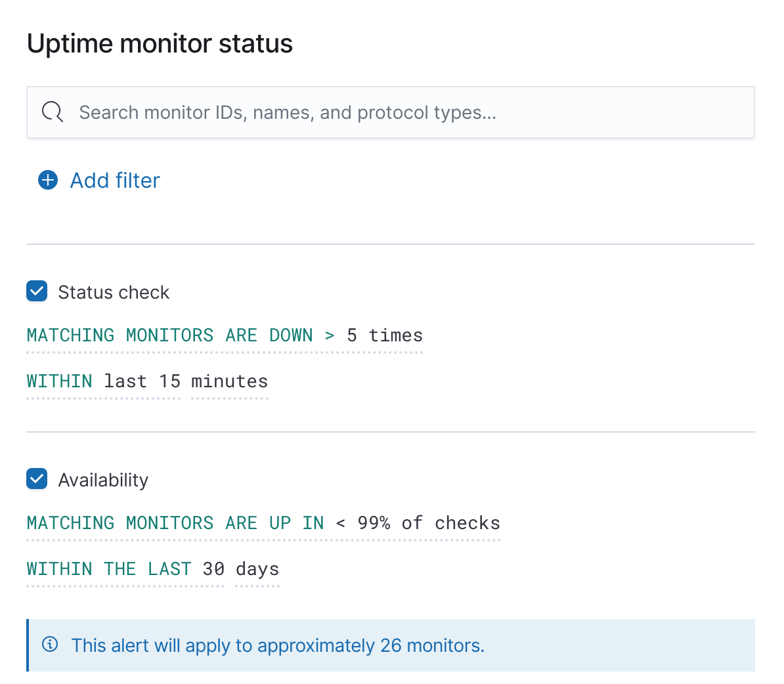Click the Add filter link
Screen dimensions: 784x684
pos(114,180)
